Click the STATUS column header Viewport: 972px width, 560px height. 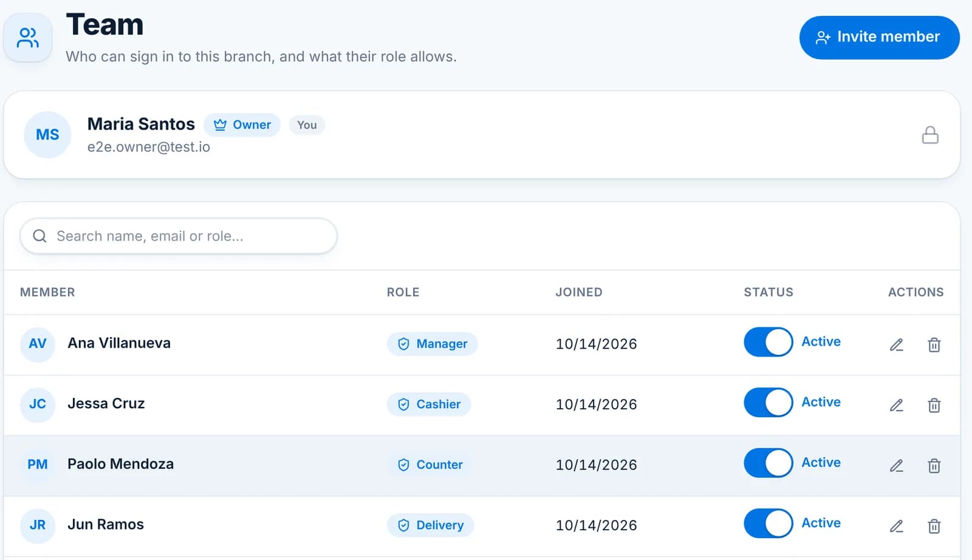(x=768, y=292)
